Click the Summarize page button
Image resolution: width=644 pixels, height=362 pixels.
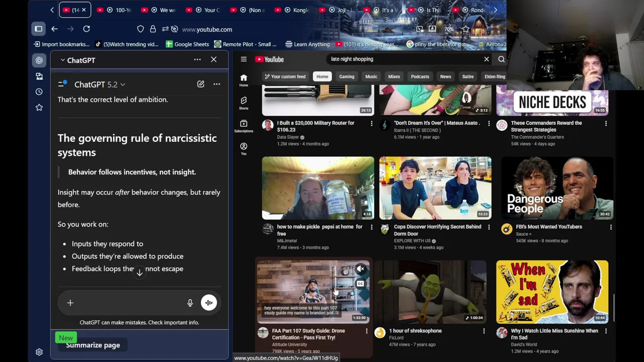pyautogui.click(x=93, y=345)
